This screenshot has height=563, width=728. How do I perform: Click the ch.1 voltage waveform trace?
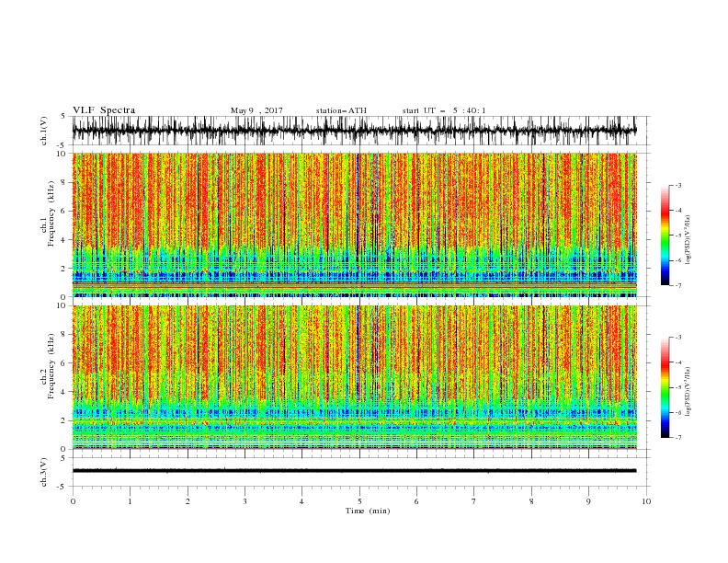[x=354, y=131]
